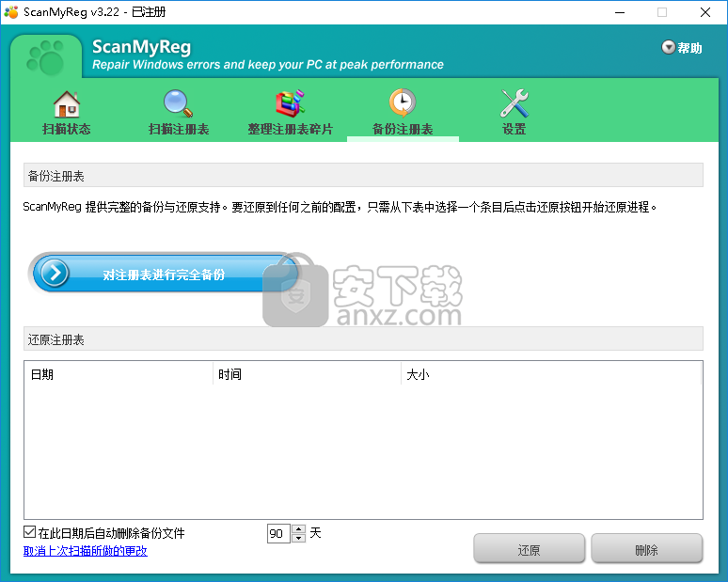728x582 pixels.
Task: Click the title bar app icon
Action: (x=11, y=12)
